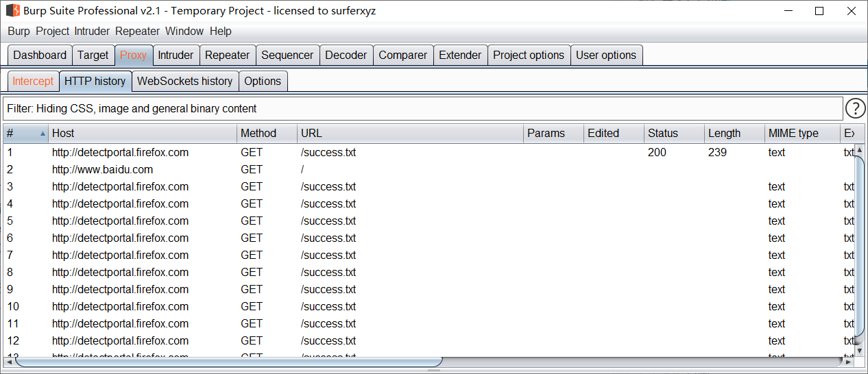Click the horizontal scrollbar left arrow
This screenshot has height=374, width=868.
(8, 361)
